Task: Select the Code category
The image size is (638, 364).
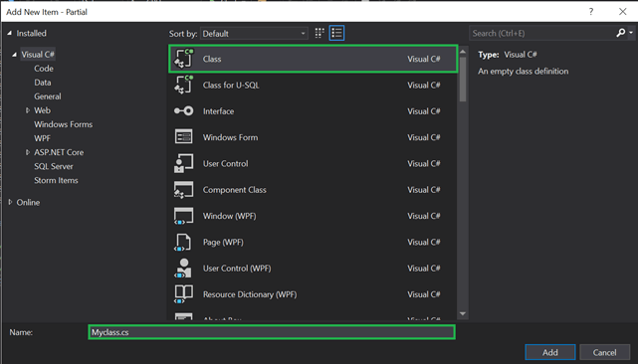Action: 44,69
